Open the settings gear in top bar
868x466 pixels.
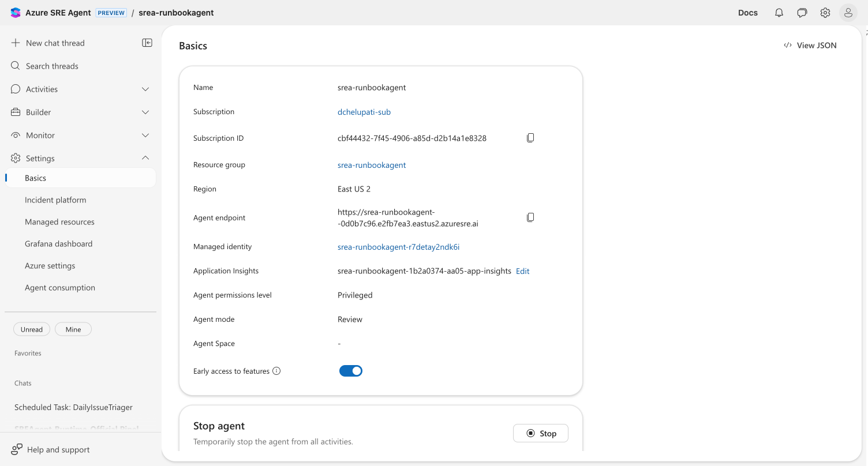click(825, 13)
